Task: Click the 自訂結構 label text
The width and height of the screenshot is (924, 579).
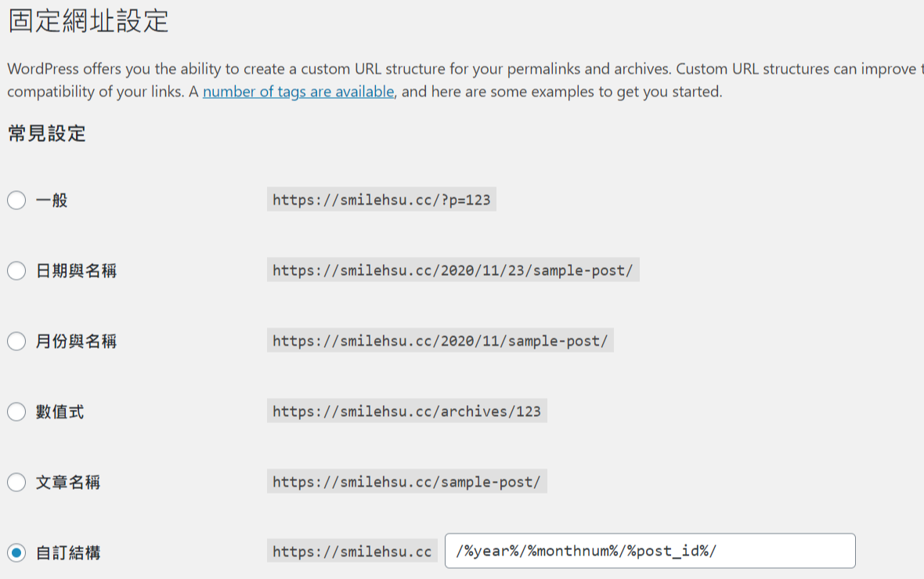Action: pos(68,552)
